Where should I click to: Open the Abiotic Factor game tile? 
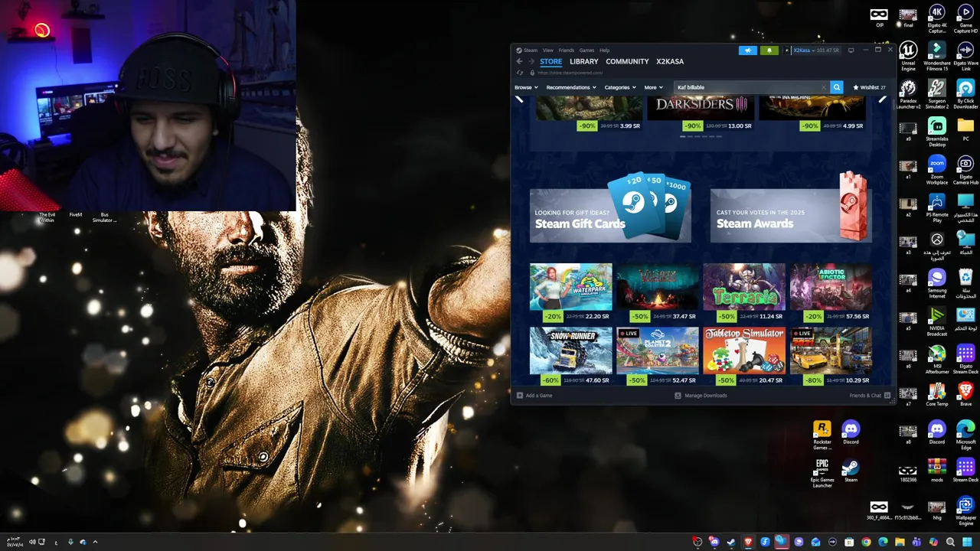pos(831,293)
